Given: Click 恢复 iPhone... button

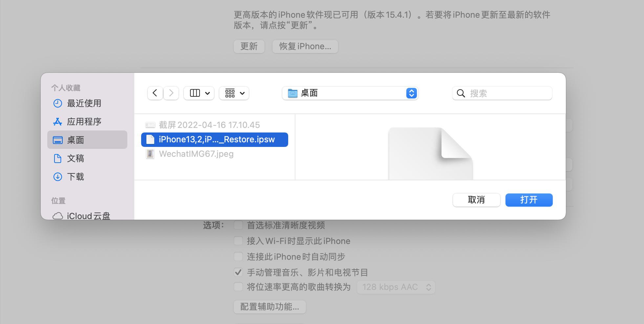Looking at the screenshot, I should coord(305,46).
